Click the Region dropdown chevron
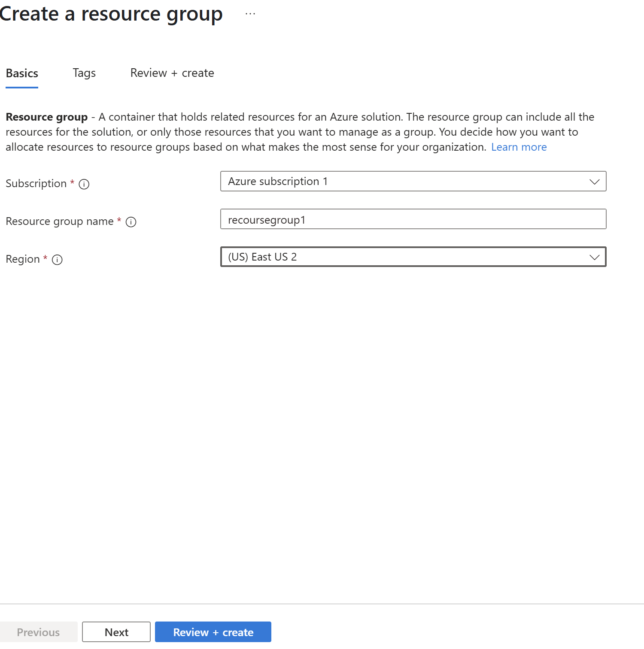644x649 pixels. (595, 257)
